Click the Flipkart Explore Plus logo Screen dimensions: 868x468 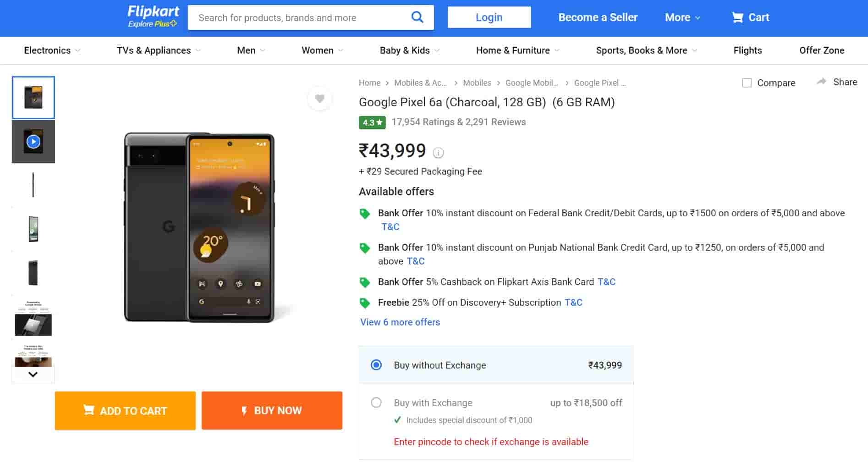(153, 17)
